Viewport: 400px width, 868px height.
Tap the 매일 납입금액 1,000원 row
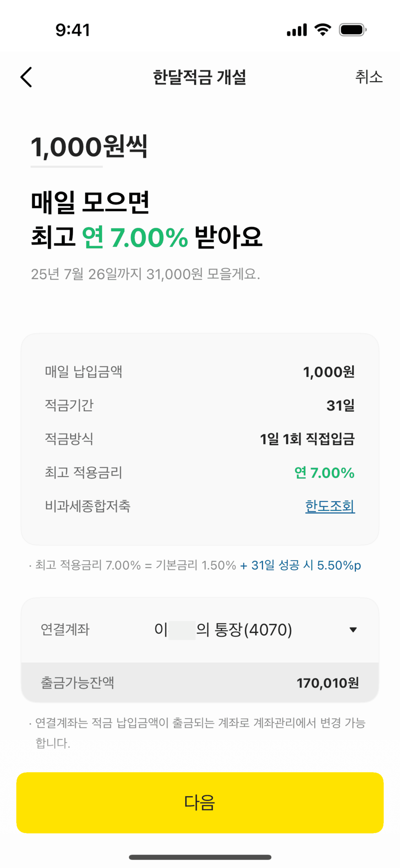click(200, 372)
